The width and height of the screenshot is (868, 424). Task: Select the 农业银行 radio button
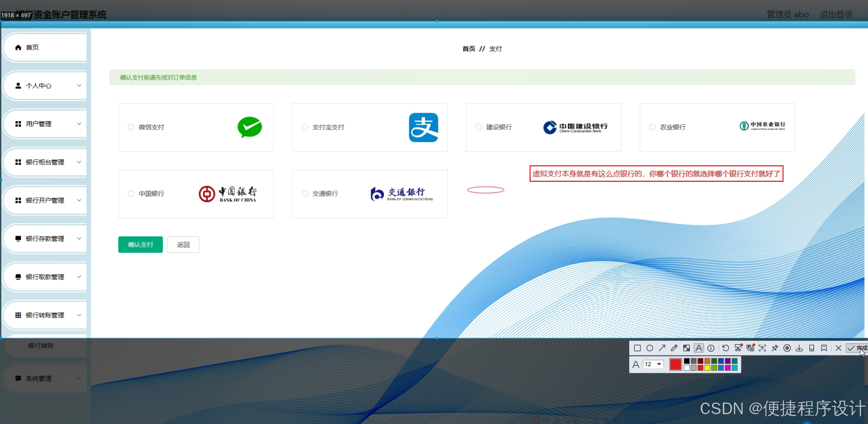(653, 127)
